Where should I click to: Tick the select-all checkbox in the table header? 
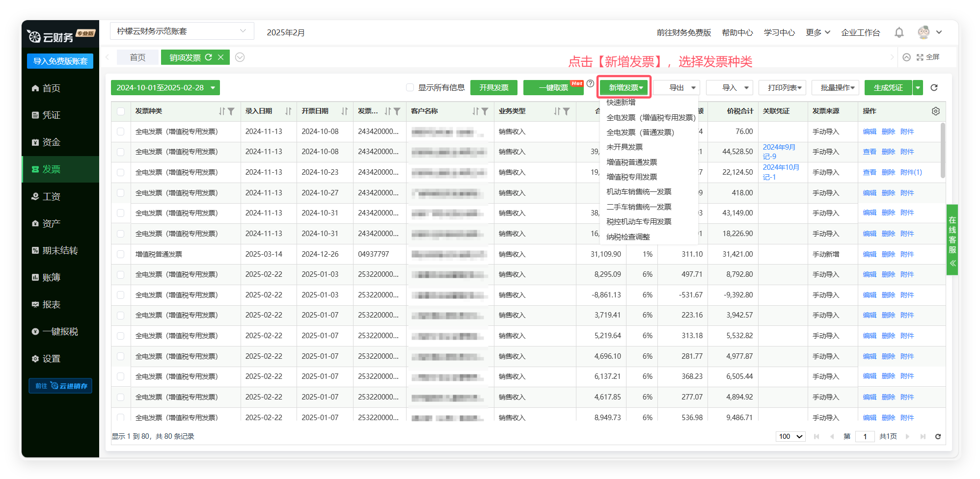(x=121, y=111)
